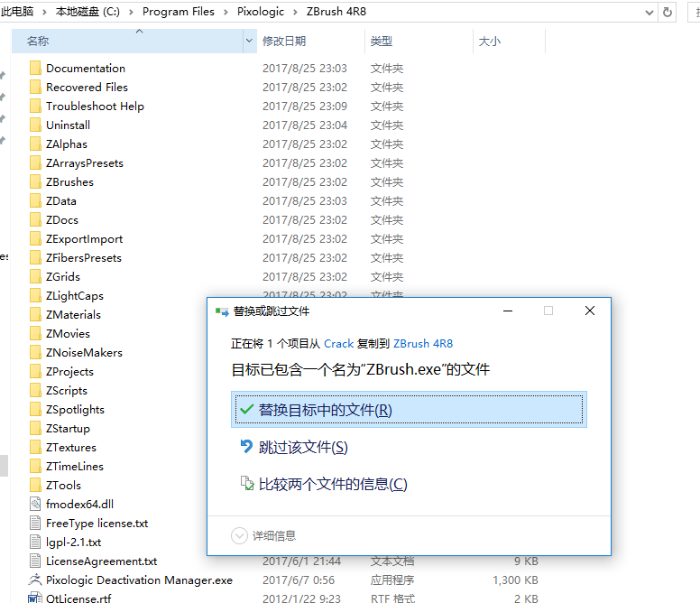The width and height of the screenshot is (700, 603).
Task: Select the ZMovies folder icon
Action: pyautogui.click(x=36, y=334)
